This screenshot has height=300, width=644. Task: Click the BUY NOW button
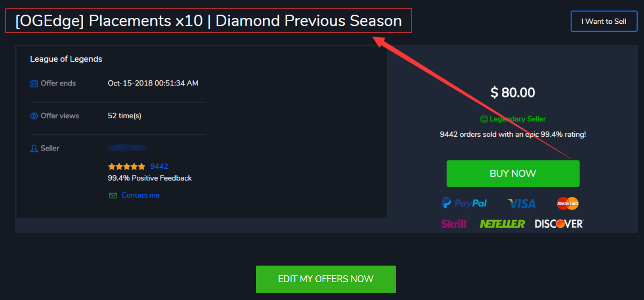(513, 173)
